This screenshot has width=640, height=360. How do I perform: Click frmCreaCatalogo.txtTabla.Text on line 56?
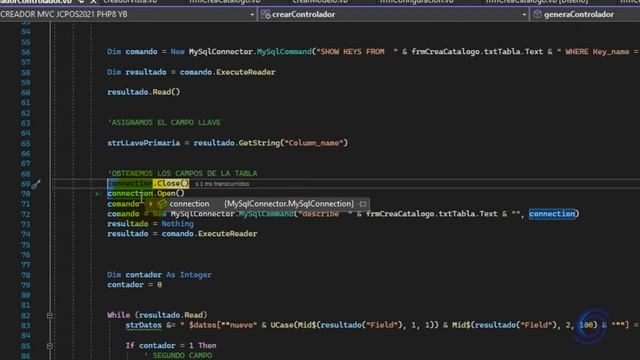[477, 52]
